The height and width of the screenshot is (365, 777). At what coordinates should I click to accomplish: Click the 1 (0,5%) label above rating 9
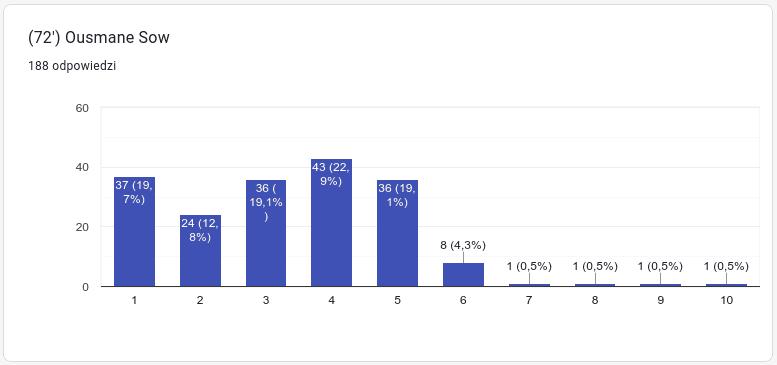click(661, 266)
